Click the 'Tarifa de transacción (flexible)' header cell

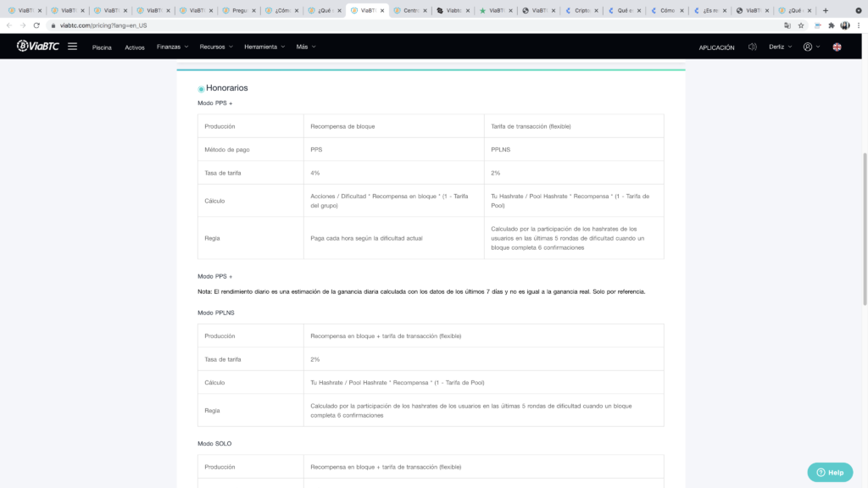tap(574, 126)
